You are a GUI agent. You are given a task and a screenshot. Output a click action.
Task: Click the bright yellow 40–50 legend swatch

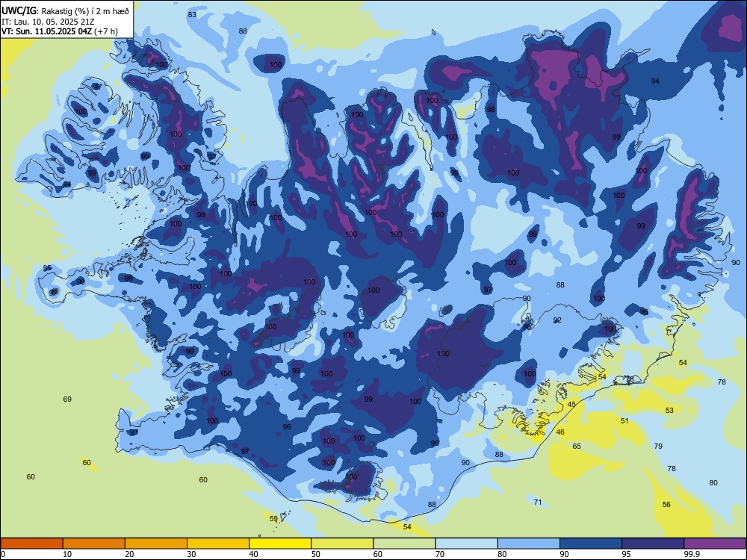pos(280,544)
